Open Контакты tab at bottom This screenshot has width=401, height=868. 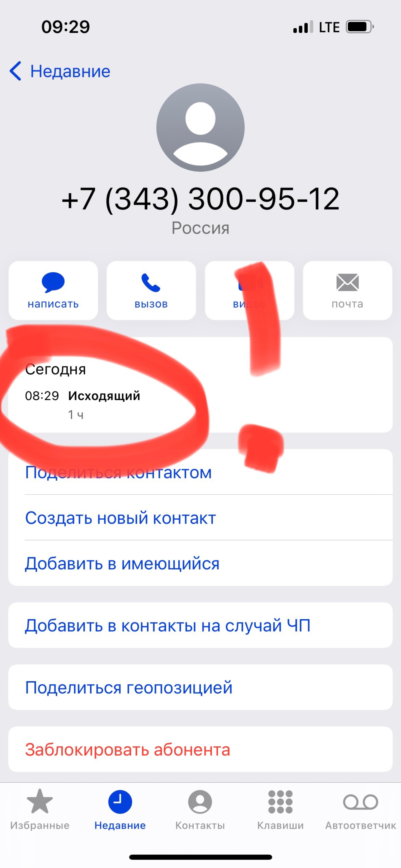200,825
